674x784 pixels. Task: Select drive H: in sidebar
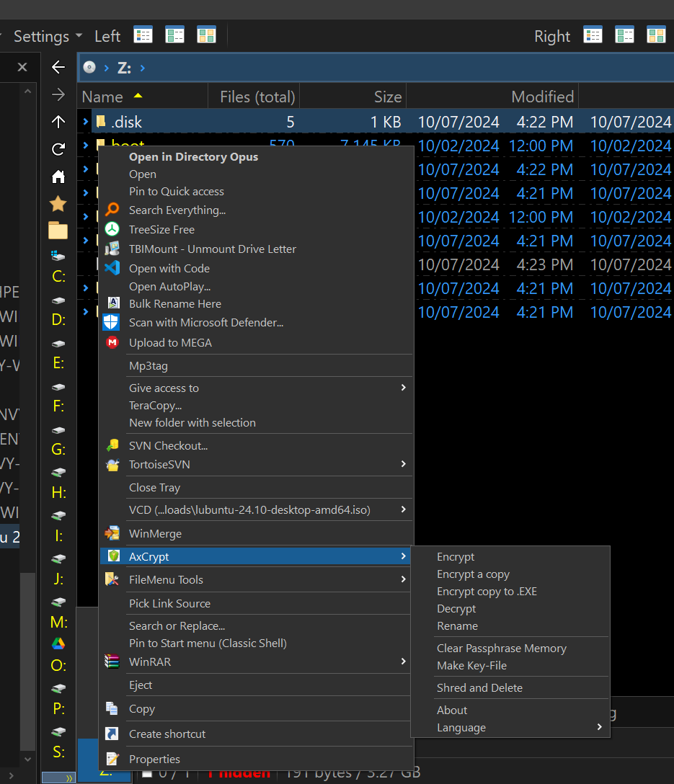click(x=58, y=492)
